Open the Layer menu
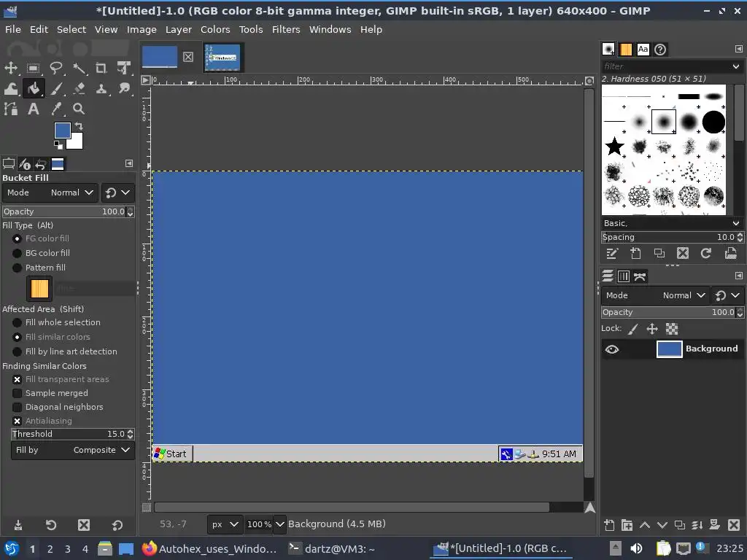The height and width of the screenshot is (560, 747). pos(179,29)
